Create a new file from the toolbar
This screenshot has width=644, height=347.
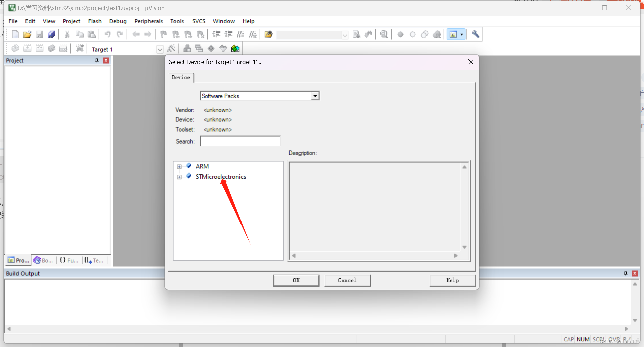click(x=15, y=34)
